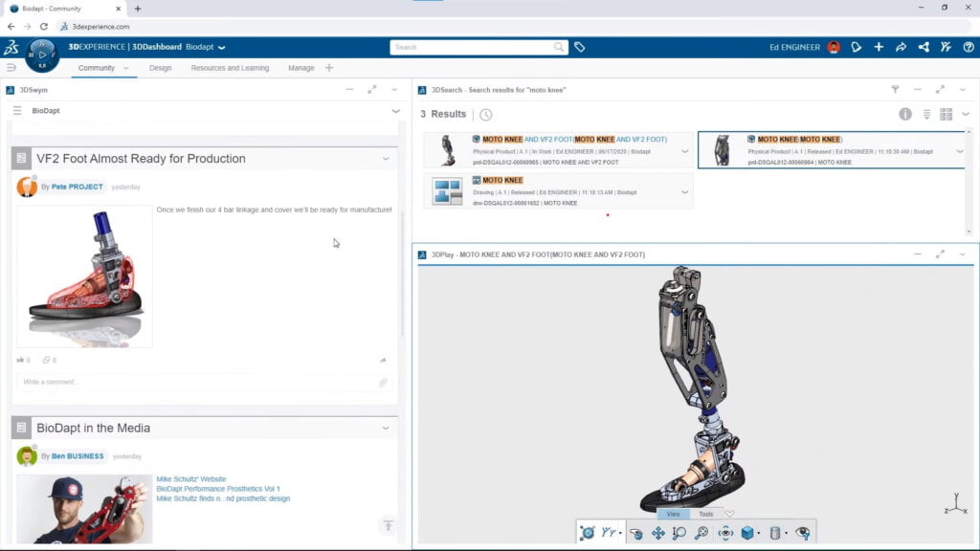Click the notifications bell icon
Viewport: 980px width, 551px height.
point(857,47)
